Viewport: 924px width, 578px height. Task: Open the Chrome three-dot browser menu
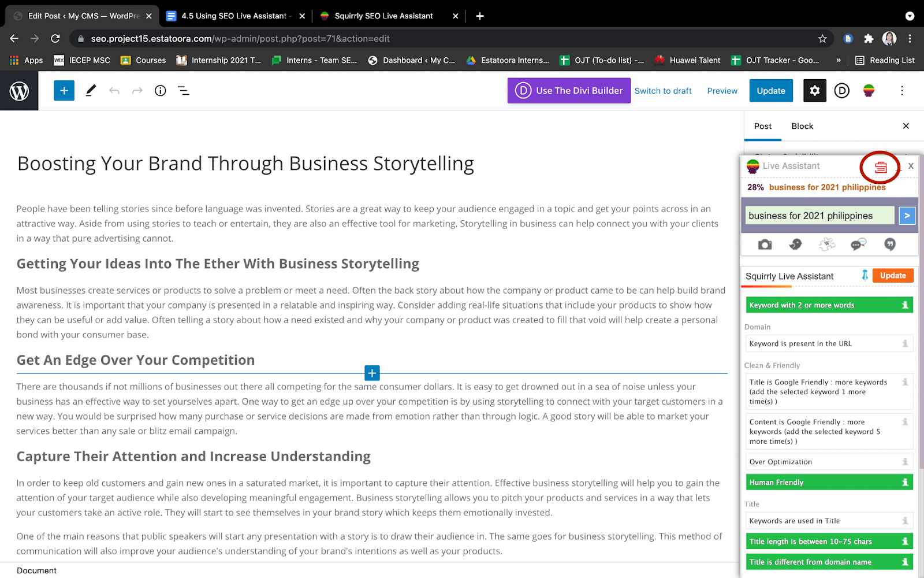[910, 39]
